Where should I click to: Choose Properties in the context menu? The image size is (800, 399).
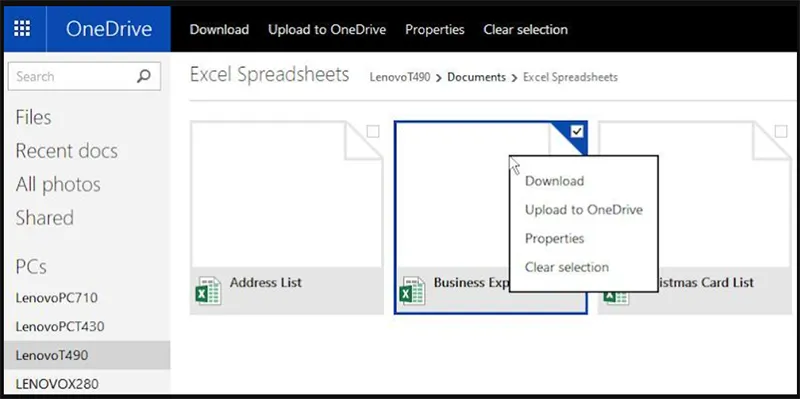pos(555,238)
